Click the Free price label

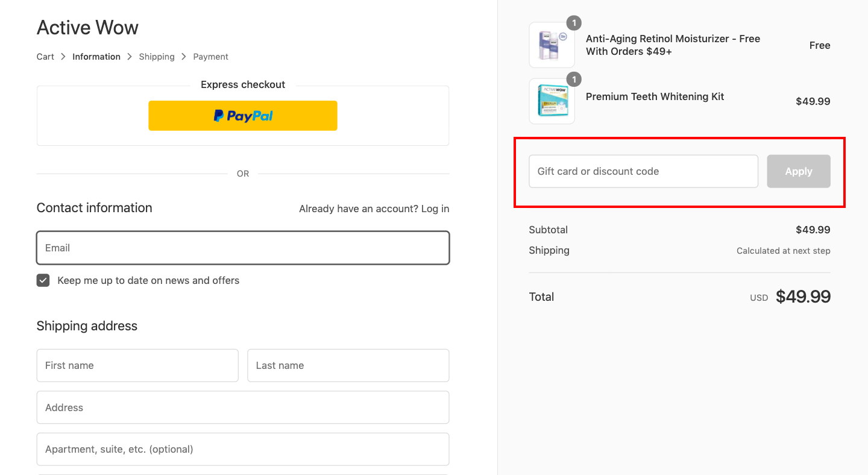[820, 45]
